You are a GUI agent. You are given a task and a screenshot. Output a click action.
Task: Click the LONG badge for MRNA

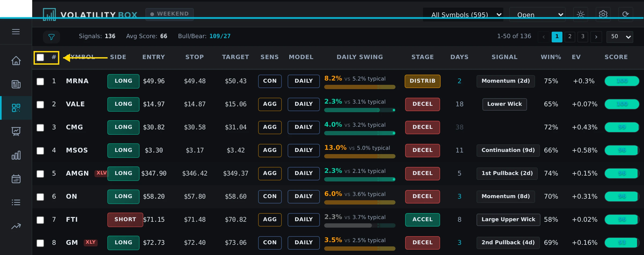pyautogui.click(x=123, y=81)
